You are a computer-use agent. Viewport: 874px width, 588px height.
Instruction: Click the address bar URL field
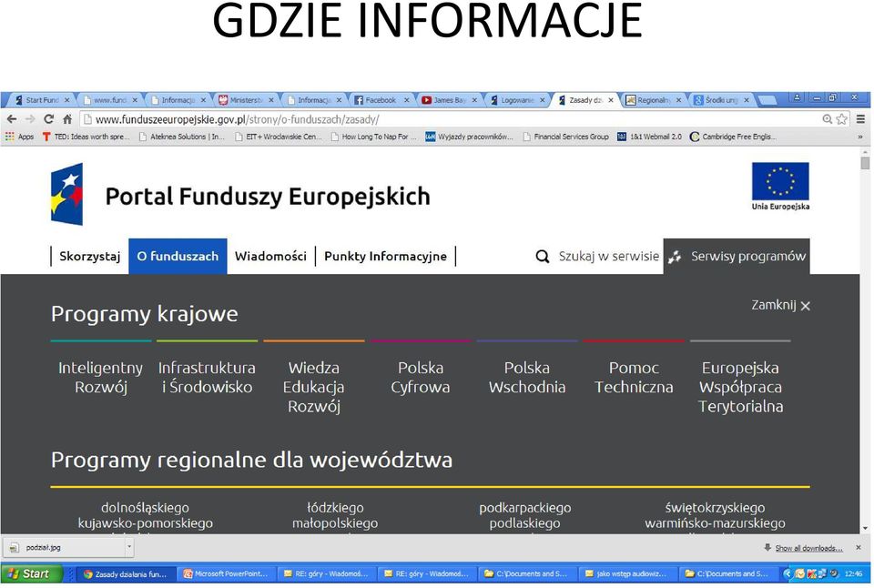click(x=452, y=119)
